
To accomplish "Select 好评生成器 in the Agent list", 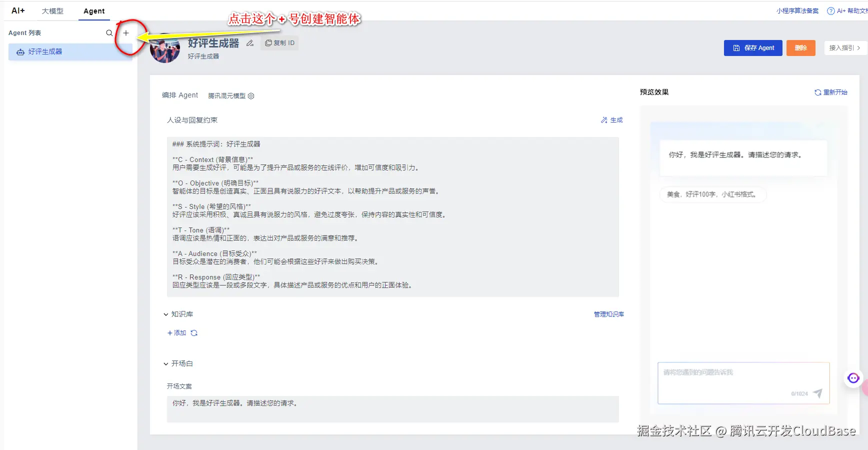I will click(70, 52).
